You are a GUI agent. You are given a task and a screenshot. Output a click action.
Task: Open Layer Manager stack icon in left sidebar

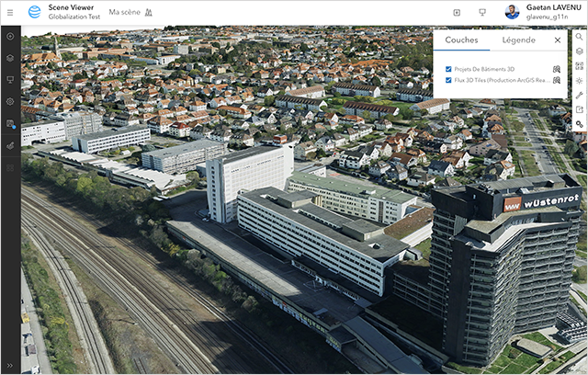pyautogui.click(x=10, y=58)
